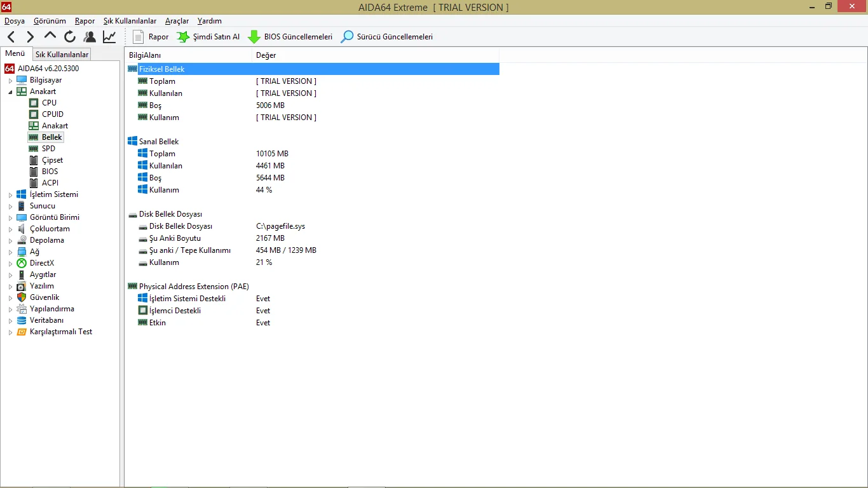868x488 pixels.
Task: Select the Çipset icon in the tree
Action: click(34, 160)
